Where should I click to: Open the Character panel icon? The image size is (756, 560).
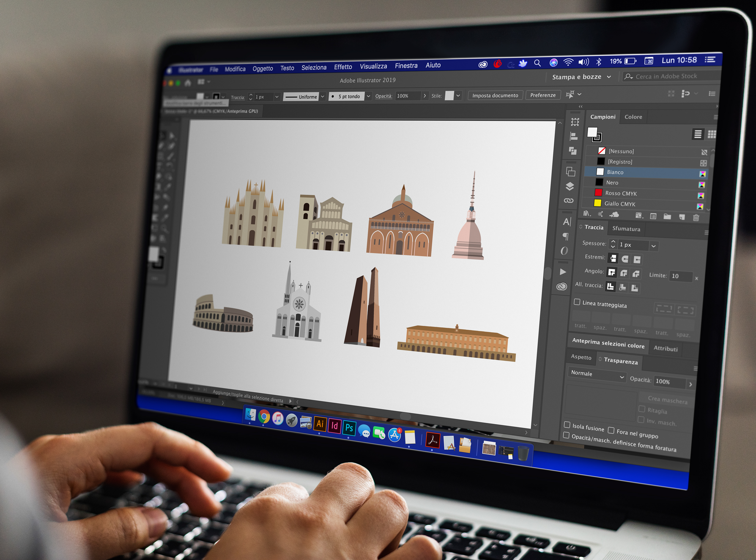click(567, 222)
